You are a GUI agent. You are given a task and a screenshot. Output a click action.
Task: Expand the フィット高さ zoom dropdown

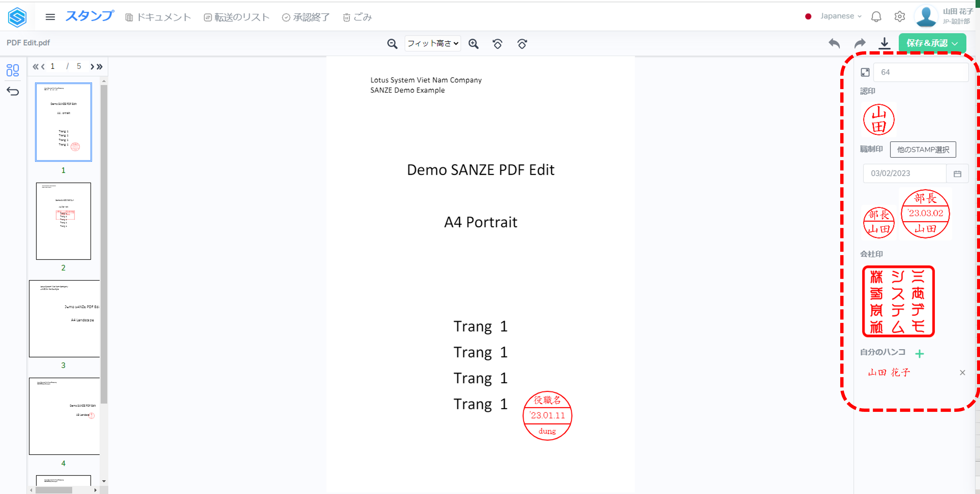(432, 44)
